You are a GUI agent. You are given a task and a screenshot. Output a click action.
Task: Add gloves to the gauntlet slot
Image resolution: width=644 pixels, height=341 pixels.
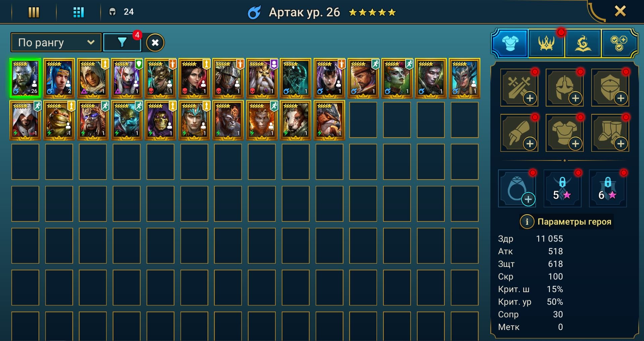coord(519,133)
